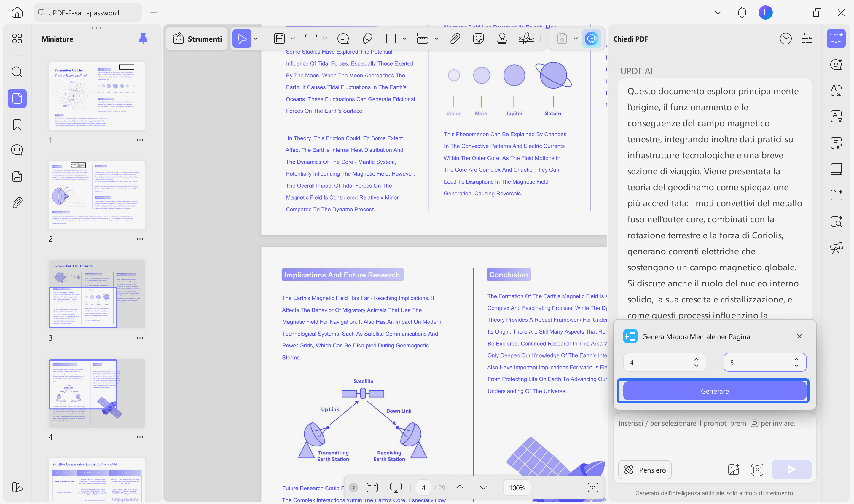Switch to the UPDF-2-sa...-password tab

[x=88, y=12]
